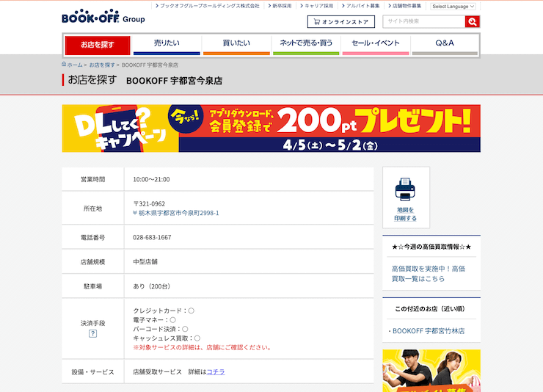Screen dimensions: 543x392
Task: Click the red notice about 対象サービスの詳細
Action: [203, 347]
